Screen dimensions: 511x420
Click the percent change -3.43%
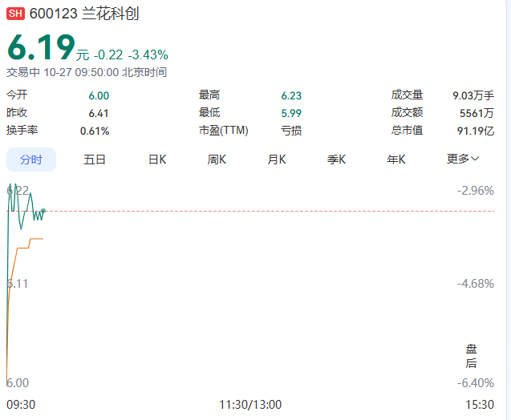148,55
